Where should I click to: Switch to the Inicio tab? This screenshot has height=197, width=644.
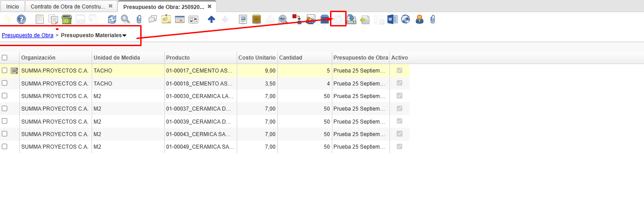point(13,7)
